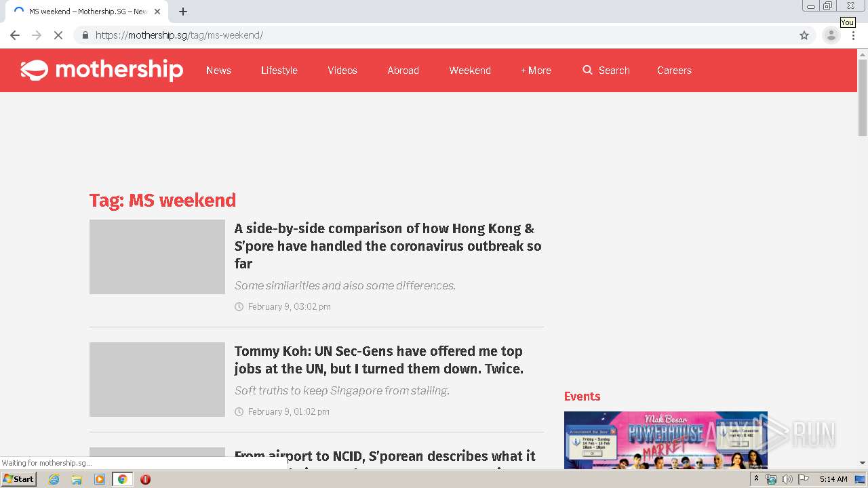
Task: Click the Action Center flag icon
Action: coord(804,479)
